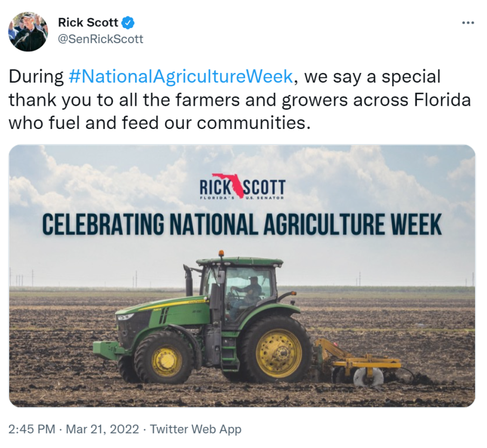
Task: Open the @SenRickScott handle link
Action: (100, 39)
